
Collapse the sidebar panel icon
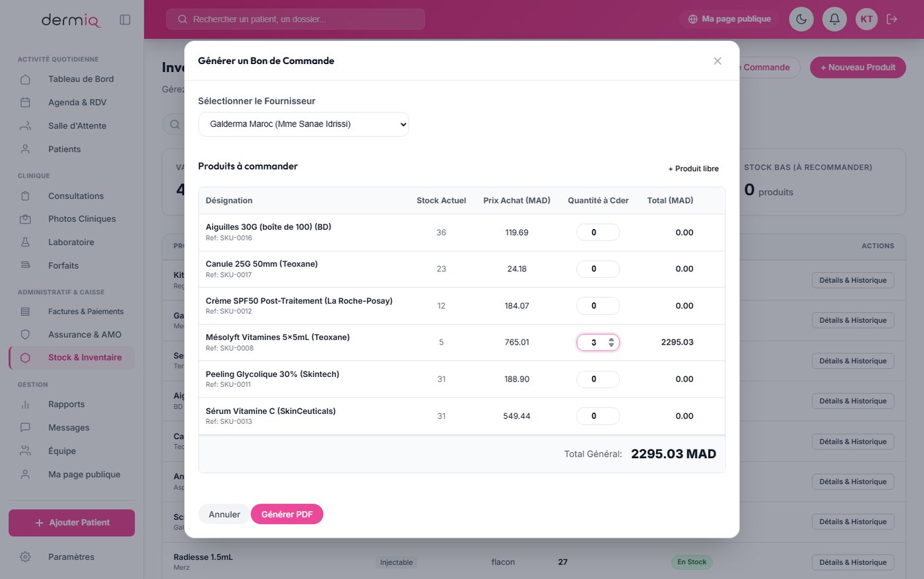125,20
